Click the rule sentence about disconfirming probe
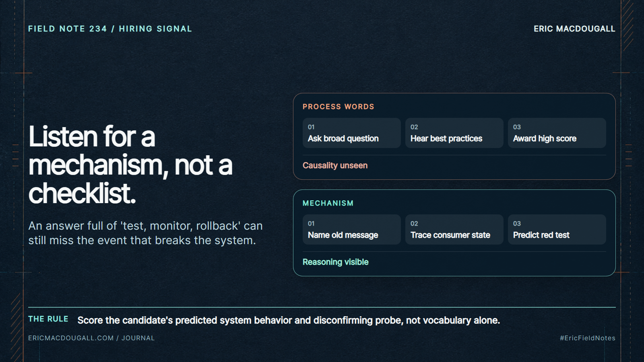Screen dimensions: 644x362 (289, 320)
